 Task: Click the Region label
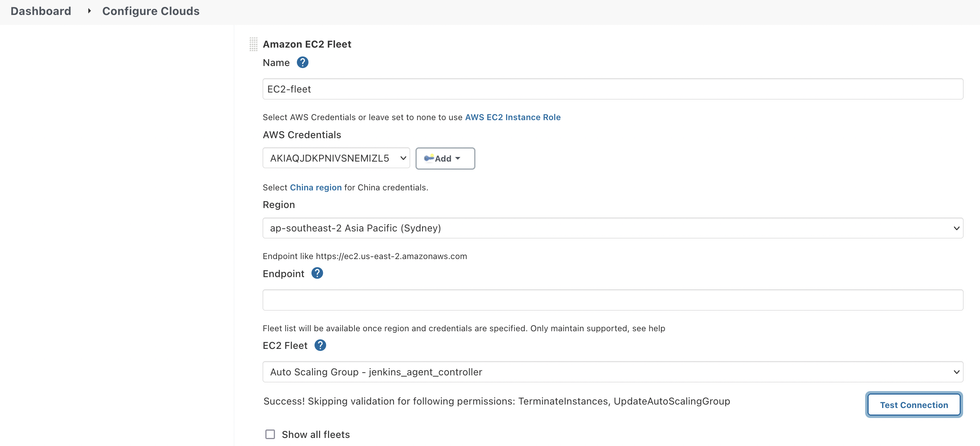click(279, 205)
